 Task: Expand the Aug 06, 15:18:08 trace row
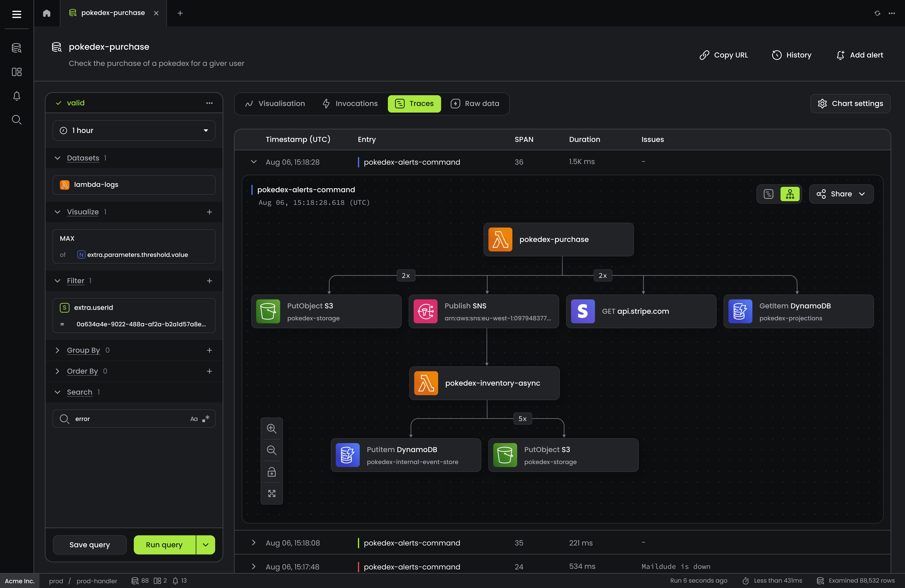tap(254, 543)
